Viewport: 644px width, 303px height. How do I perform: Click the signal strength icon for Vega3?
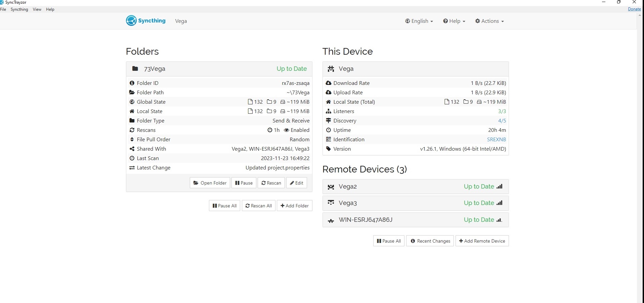500,203
